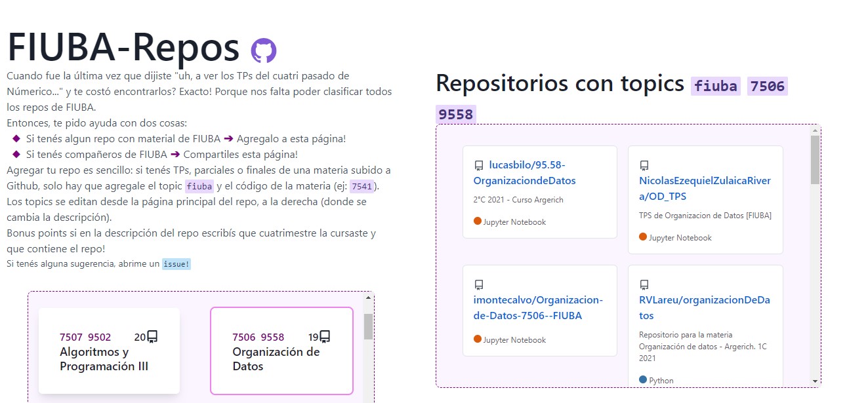This screenshot has width=868, height=403.
Task: Click repo icon on RVLareu card
Action: click(644, 284)
